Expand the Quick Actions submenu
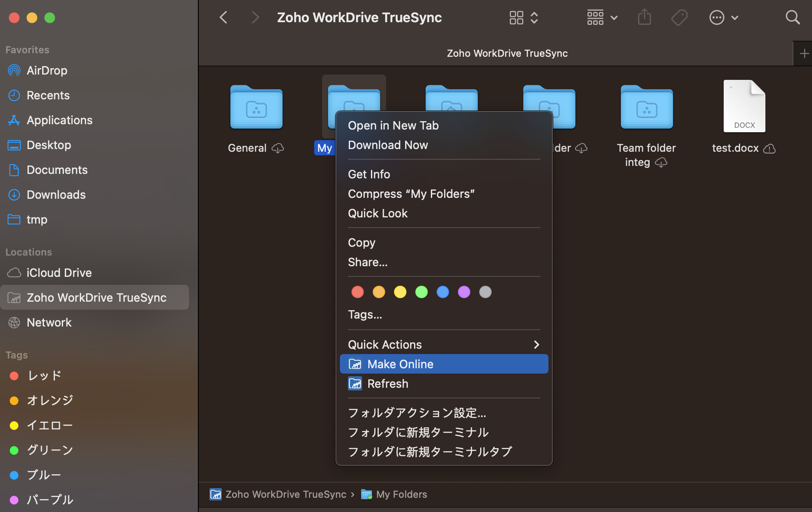Viewport: 812px width, 512px height. click(444, 345)
